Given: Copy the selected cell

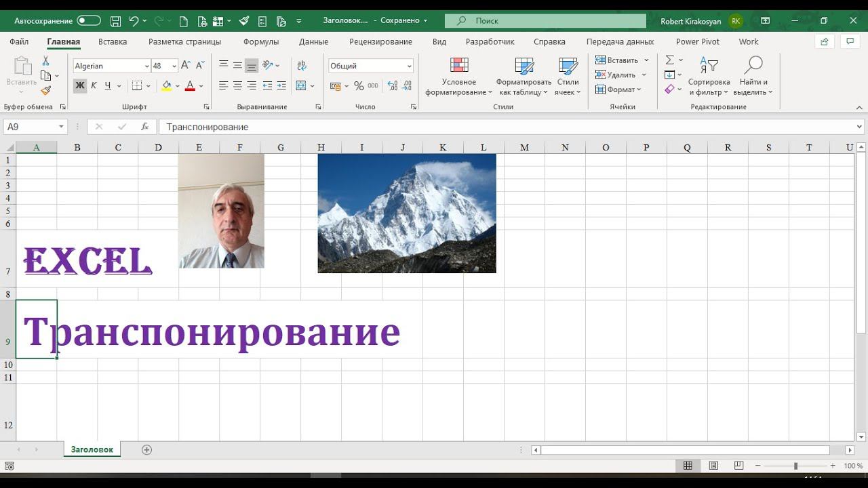Looking at the screenshot, I should coord(46,76).
